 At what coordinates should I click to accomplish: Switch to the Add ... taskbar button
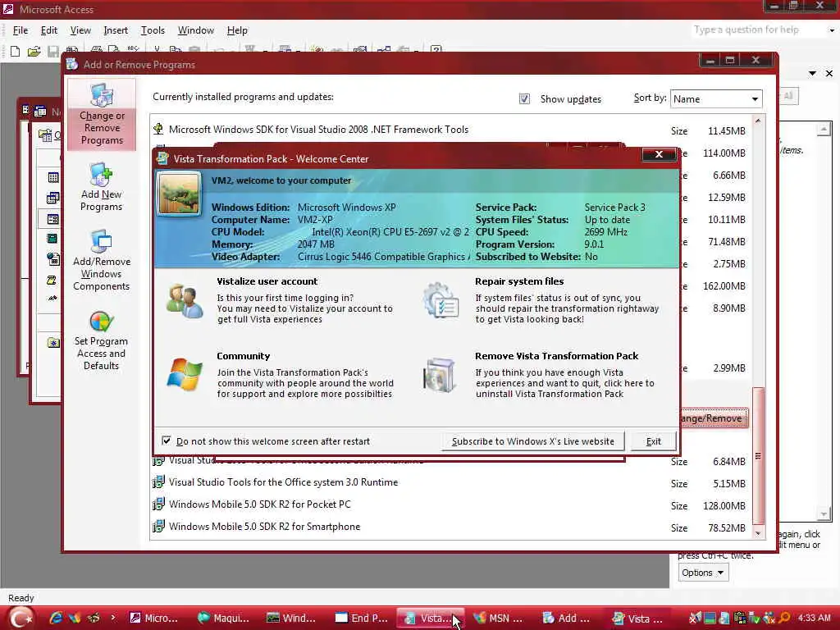click(566, 619)
